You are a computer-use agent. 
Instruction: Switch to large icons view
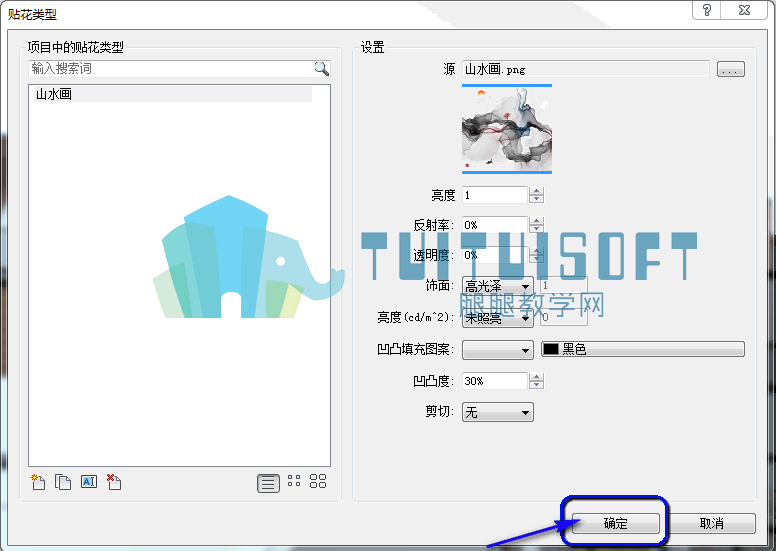click(318, 481)
